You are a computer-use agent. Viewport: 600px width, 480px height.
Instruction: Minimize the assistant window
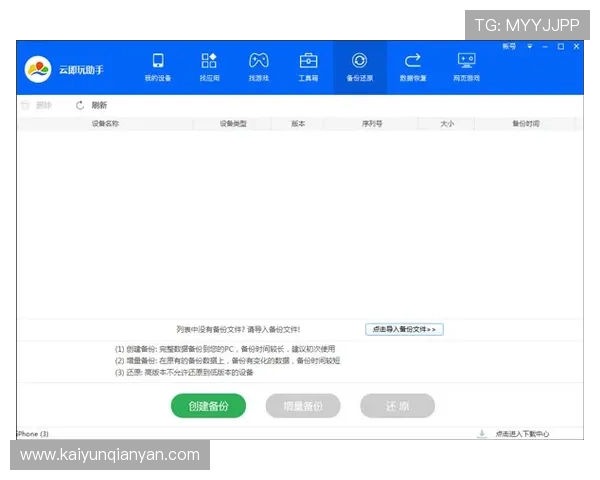[545, 47]
